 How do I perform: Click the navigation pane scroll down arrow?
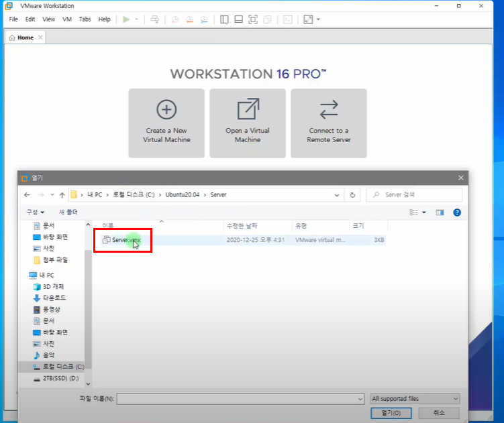coord(88,384)
